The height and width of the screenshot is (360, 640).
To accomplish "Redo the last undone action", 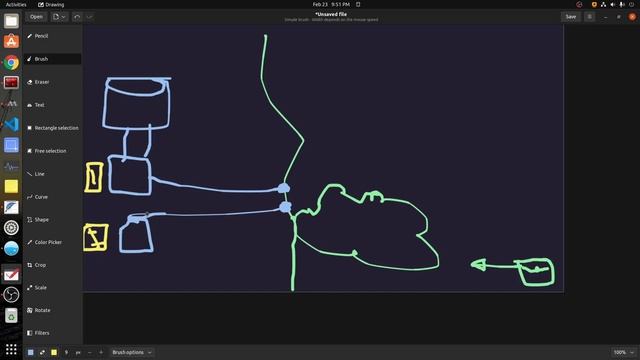I will click(x=89, y=17).
